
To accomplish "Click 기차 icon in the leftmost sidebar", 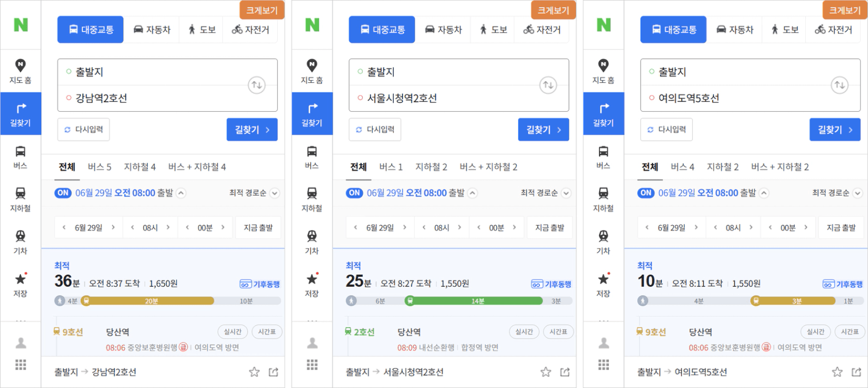I will coord(20,242).
